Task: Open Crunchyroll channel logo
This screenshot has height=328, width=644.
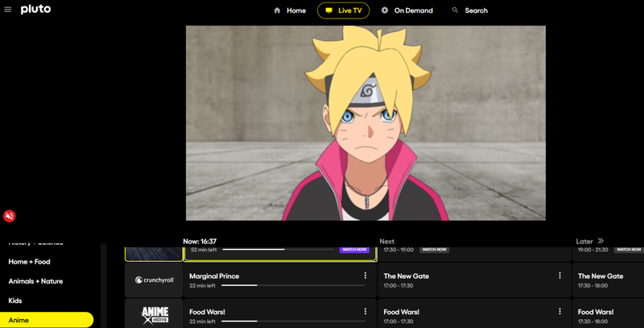Action: [154, 280]
